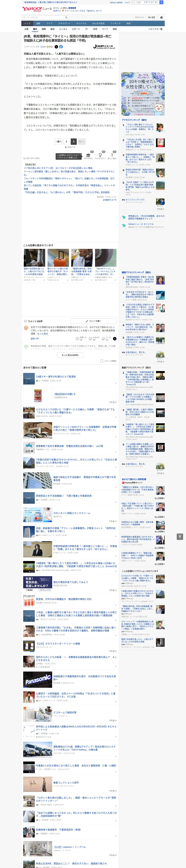
Task: Select the ランキング navigation tab
Action: pyautogui.click(x=115, y=23)
